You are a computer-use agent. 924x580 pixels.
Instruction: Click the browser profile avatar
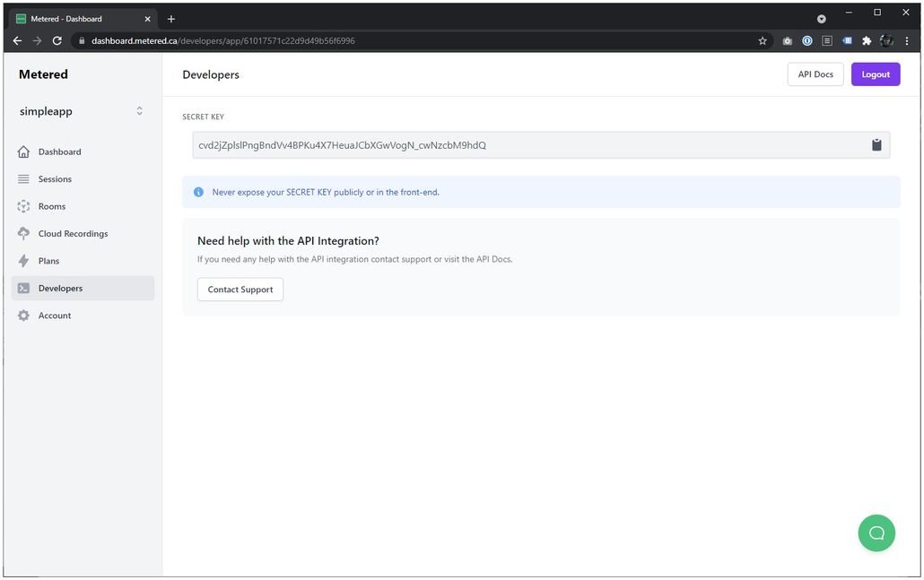pos(886,40)
